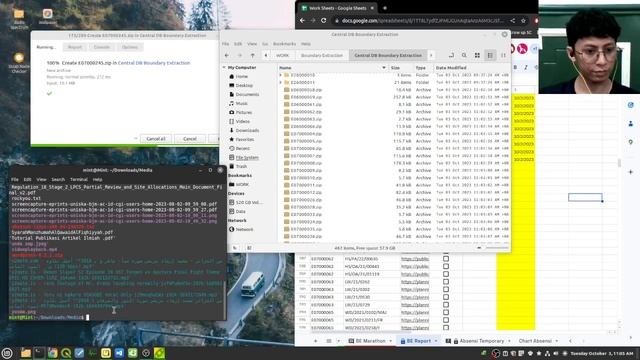The height and width of the screenshot is (360, 640).
Task: Tick the checkbox in the WD/2021/0102/MAJ row
Action: click(x=446, y=312)
